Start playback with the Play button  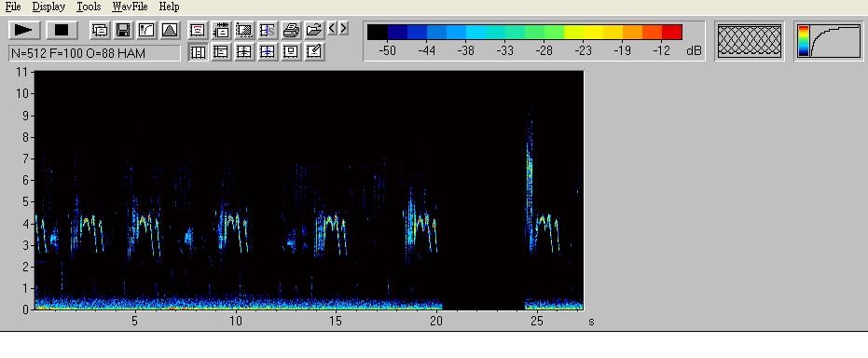(24, 30)
